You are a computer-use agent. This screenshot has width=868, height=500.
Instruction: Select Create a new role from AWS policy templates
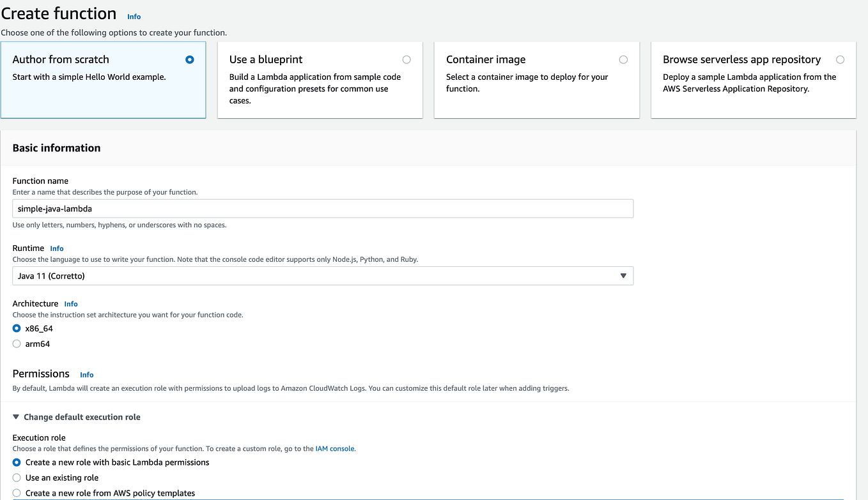pyautogui.click(x=17, y=493)
